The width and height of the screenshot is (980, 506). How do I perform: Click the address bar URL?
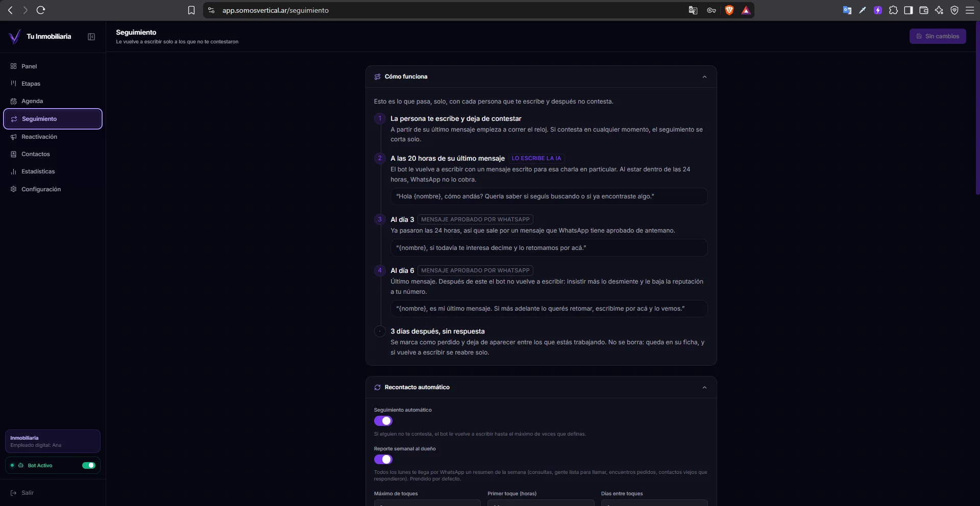[x=276, y=10]
